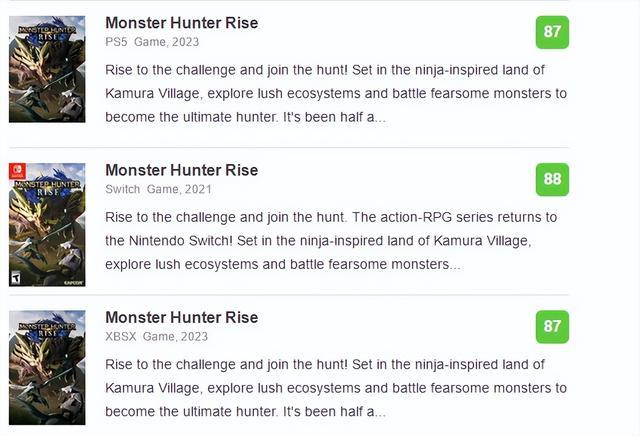Image resolution: width=640 pixels, height=436 pixels.
Task: Open the XBSX Monster Hunter Rise cover art
Action: coord(47,366)
